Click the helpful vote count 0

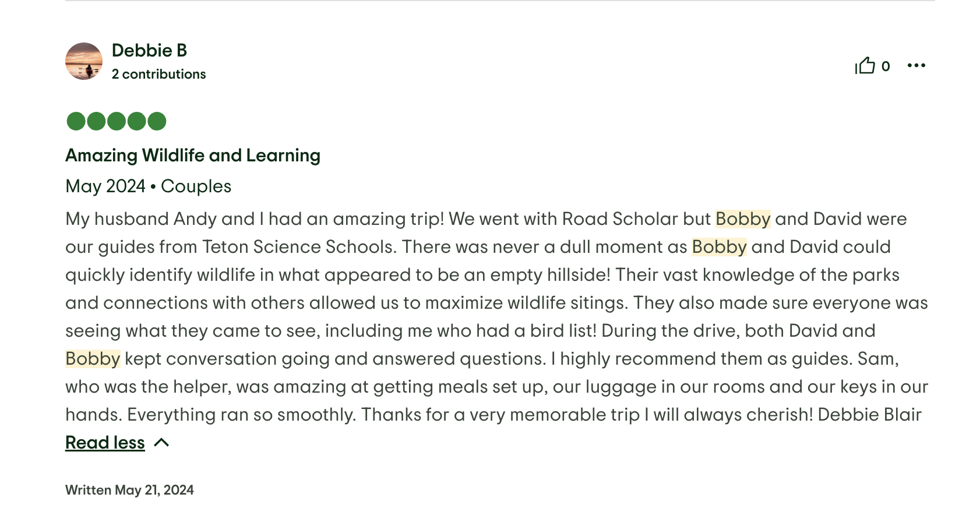[886, 66]
